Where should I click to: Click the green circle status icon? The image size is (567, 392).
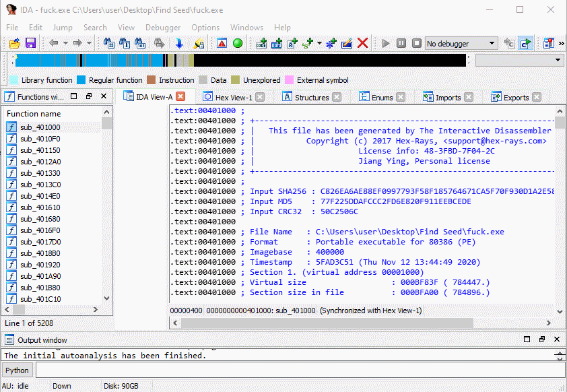pos(238,43)
